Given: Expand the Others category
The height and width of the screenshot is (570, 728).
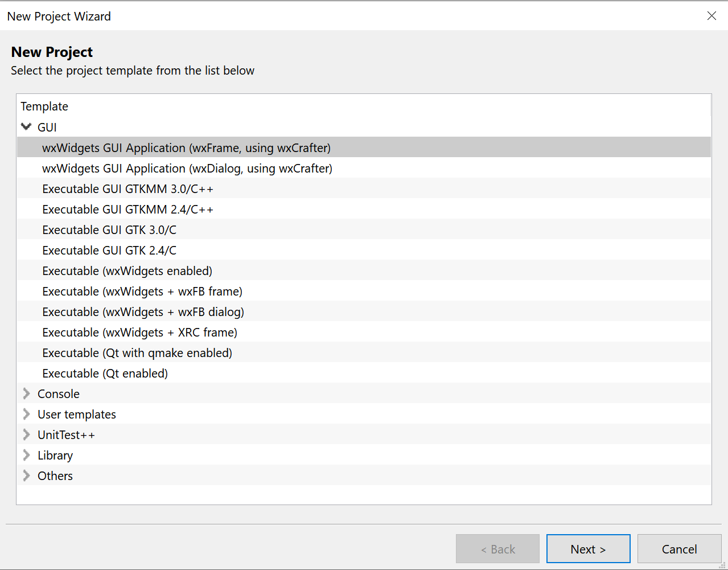Looking at the screenshot, I should [26, 475].
